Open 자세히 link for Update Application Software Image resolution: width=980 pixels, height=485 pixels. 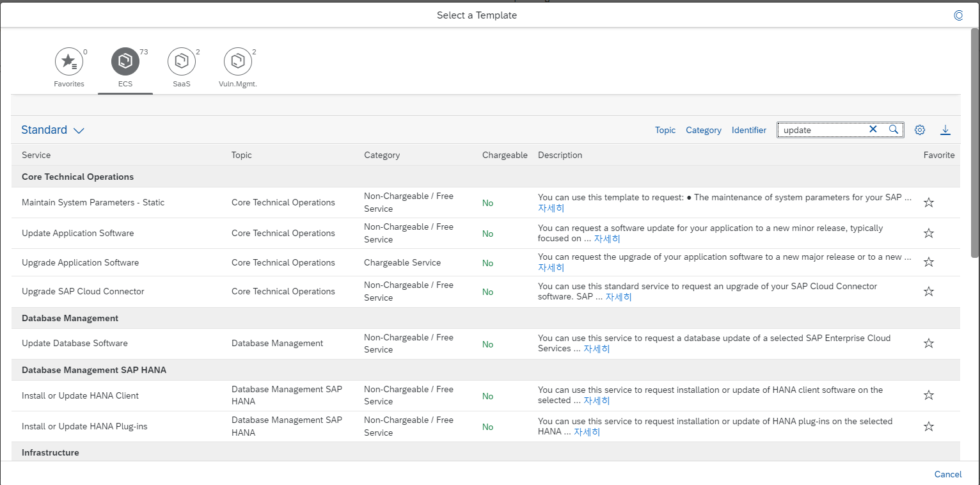[607, 239]
